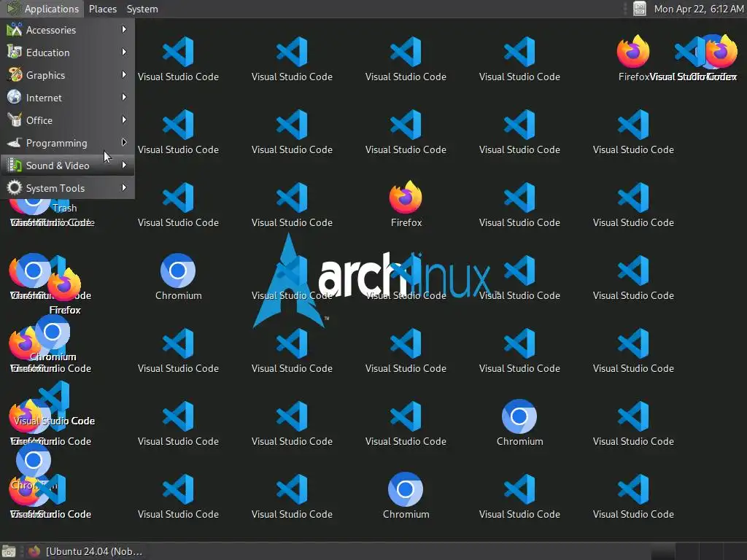Select the Trash desktop icon label
747x560 pixels.
tap(65, 208)
